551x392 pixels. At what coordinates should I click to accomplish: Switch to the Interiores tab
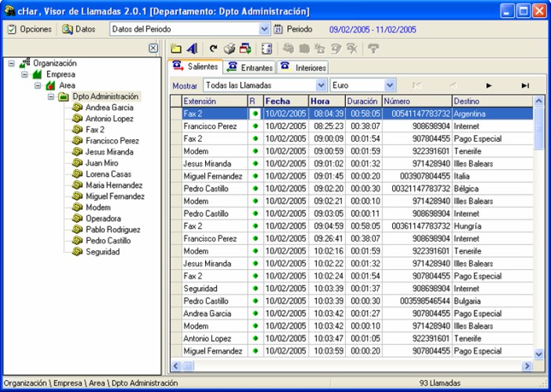(303, 67)
